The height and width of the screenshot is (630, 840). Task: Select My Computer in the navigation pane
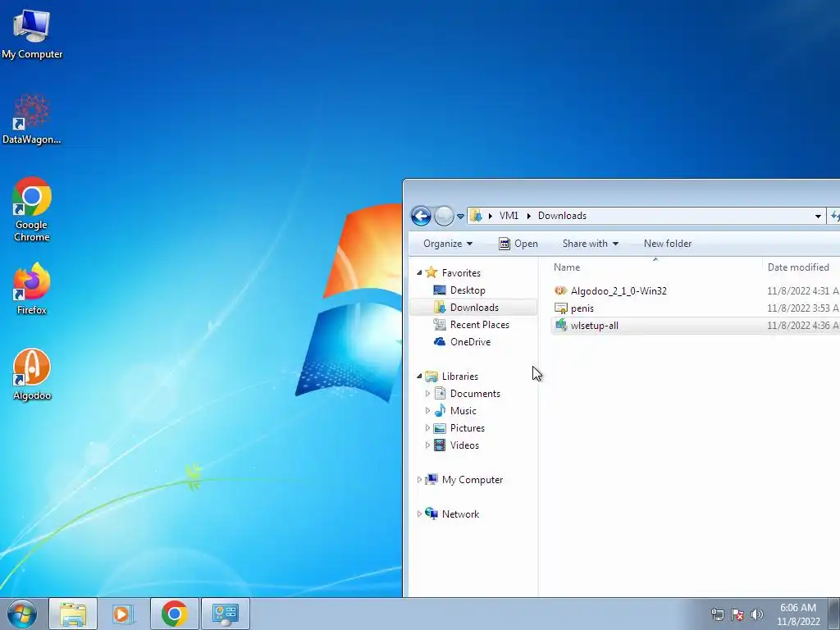point(472,480)
